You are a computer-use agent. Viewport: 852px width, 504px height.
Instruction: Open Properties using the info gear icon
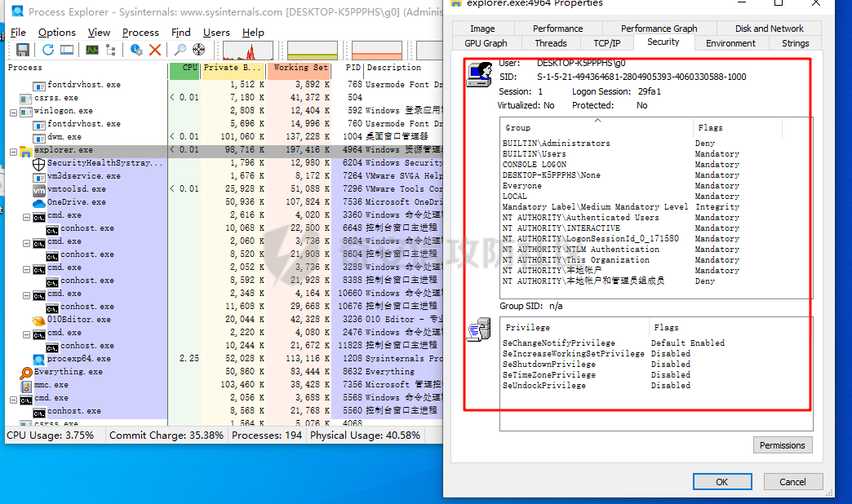point(135,50)
